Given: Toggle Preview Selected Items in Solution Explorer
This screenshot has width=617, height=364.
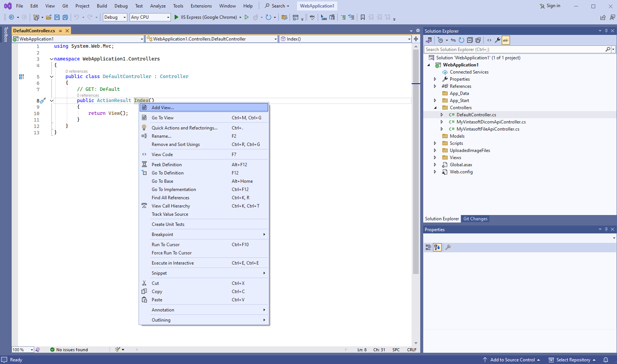Looking at the screenshot, I should point(506,40).
